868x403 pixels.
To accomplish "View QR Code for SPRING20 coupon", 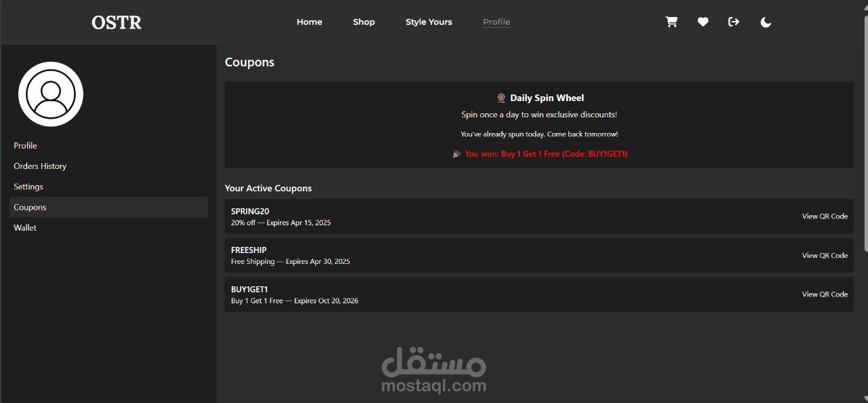I will (x=825, y=216).
